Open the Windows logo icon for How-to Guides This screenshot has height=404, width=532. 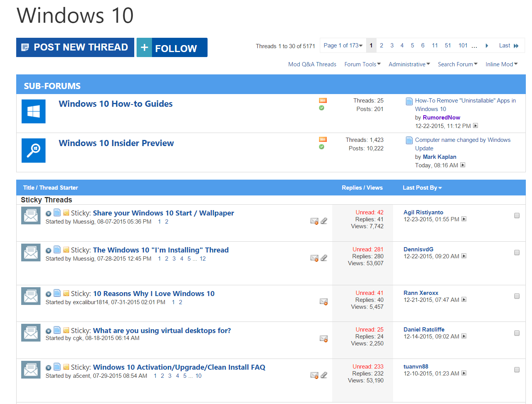(x=34, y=111)
